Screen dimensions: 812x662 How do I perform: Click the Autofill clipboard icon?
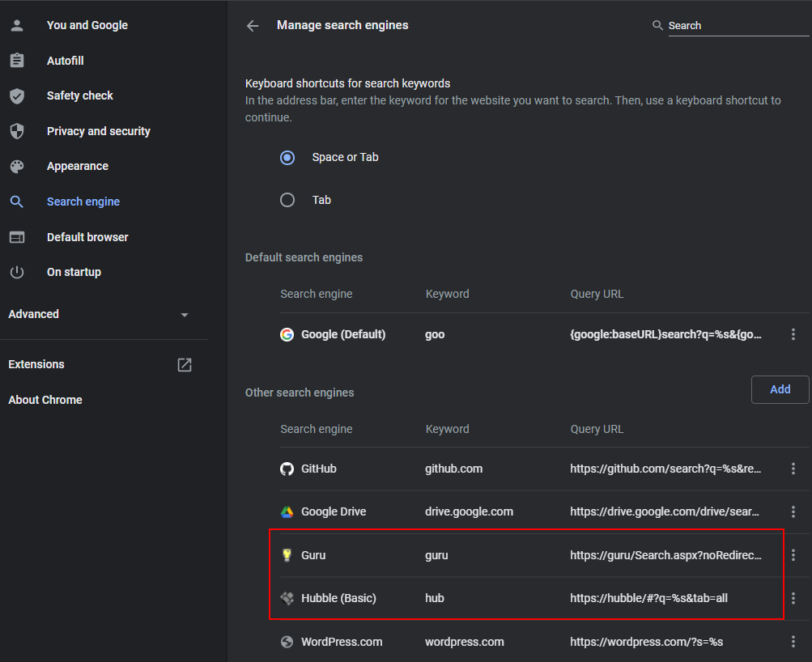pos(17,61)
